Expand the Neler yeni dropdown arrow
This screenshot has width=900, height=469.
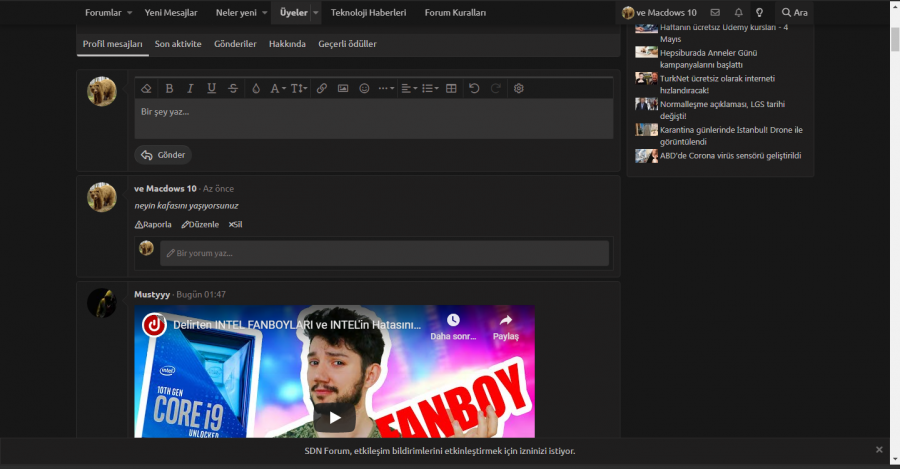pos(265,13)
